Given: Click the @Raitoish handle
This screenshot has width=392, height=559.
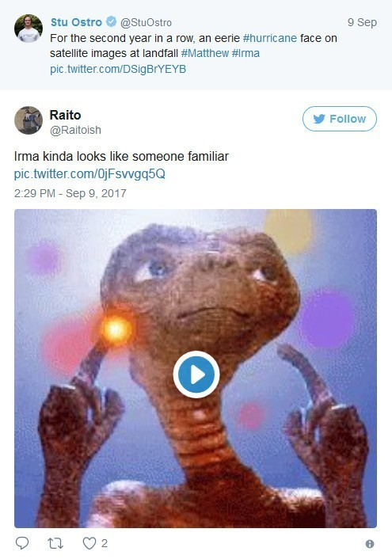Looking at the screenshot, I should (75, 130).
